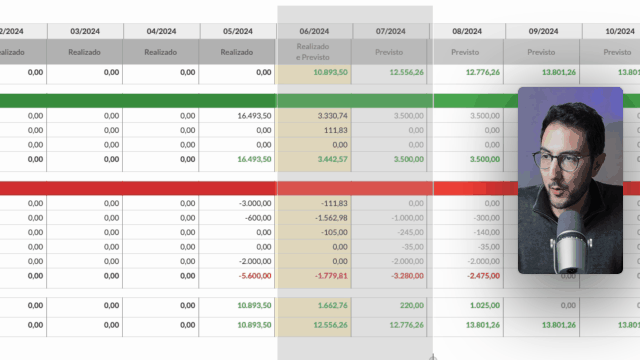Click the -300,00 forecast expense cell

(x=487, y=218)
